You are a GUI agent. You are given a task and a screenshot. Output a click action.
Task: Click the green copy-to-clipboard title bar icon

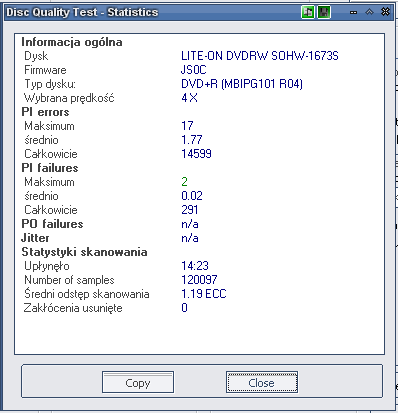coord(308,12)
